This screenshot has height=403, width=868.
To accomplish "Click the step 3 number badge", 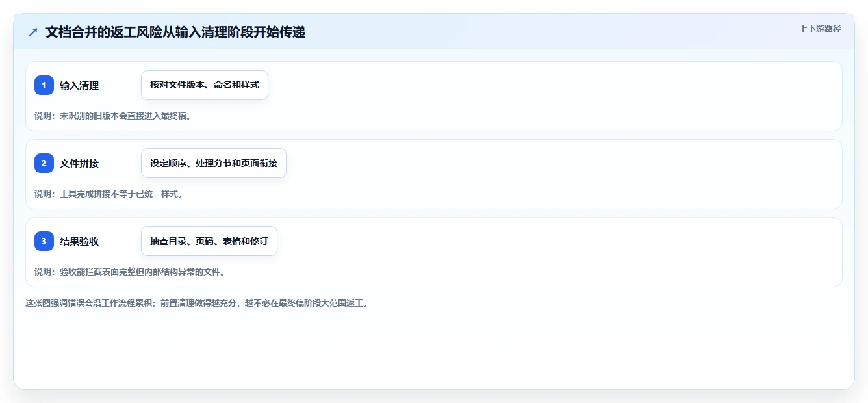I will coord(44,241).
